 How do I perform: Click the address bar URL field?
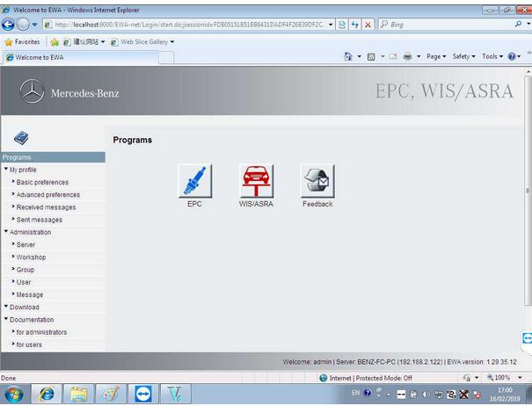click(x=188, y=25)
